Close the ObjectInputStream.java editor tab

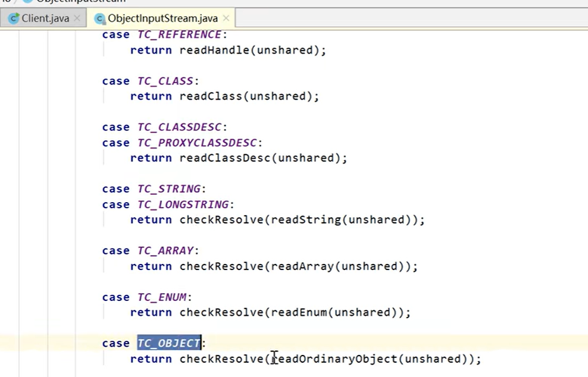(x=226, y=18)
